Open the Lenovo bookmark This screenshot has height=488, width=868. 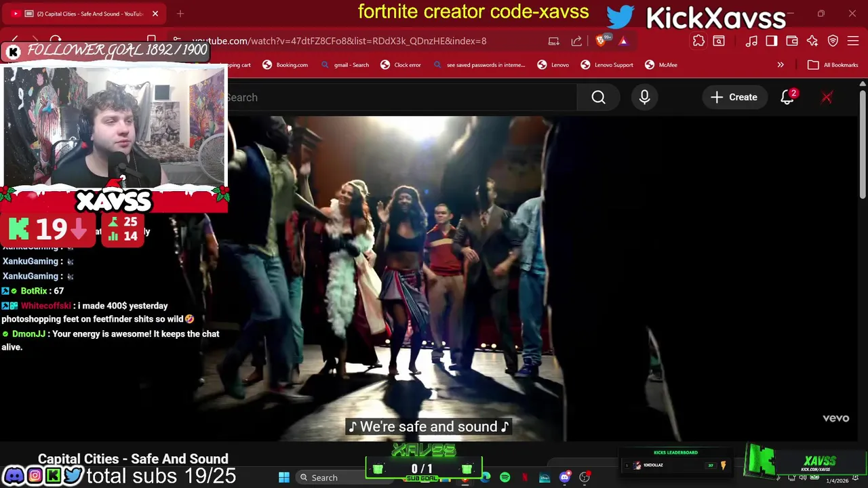pos(553,65)
